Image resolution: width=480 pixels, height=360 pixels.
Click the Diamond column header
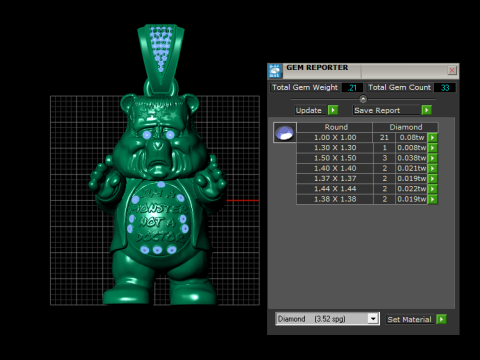pyautogui.click(x=406, y=127)
